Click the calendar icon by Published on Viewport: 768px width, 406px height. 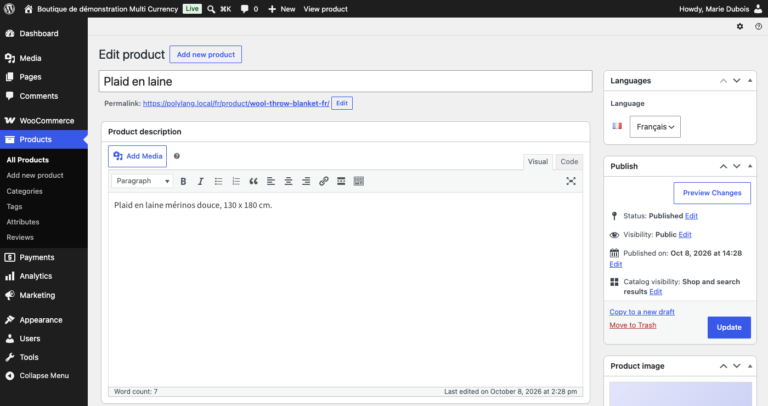coord(614,253)
